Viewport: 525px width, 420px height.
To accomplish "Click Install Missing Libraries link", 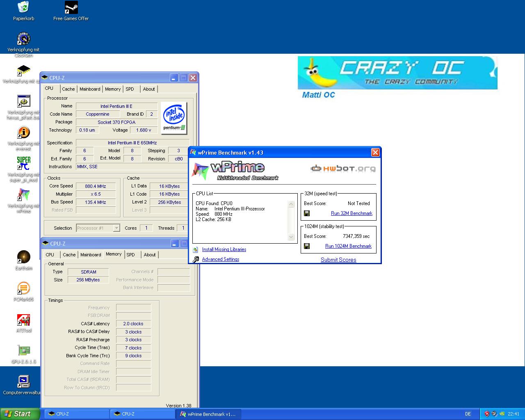I will point(224,249).
